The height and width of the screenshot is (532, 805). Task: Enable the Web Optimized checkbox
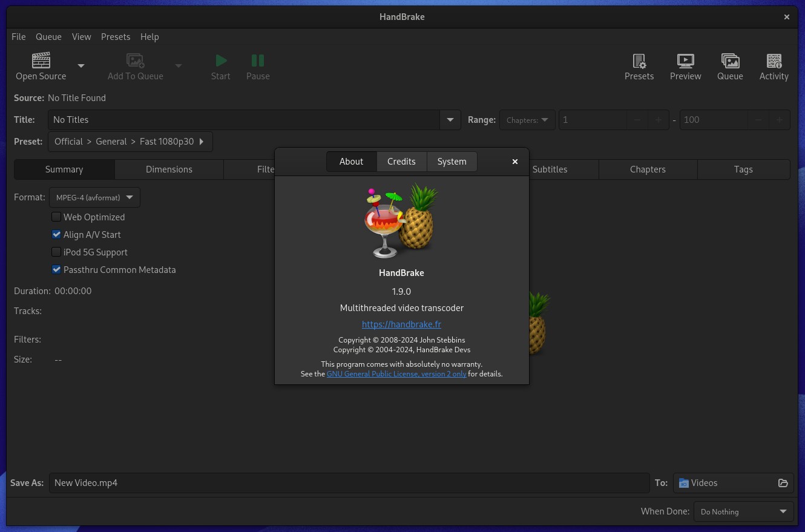[x=56, y=217]
